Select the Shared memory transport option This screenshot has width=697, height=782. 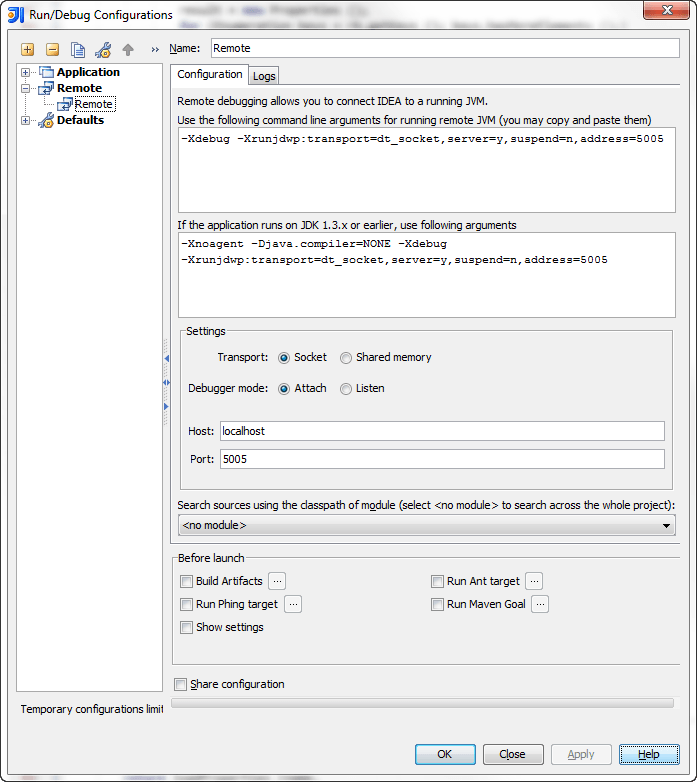point(346,358)
